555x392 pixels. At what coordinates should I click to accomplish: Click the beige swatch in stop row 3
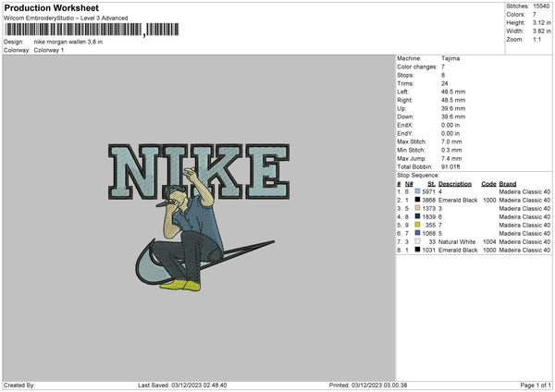pyautogui.click(x=418, y=208)
